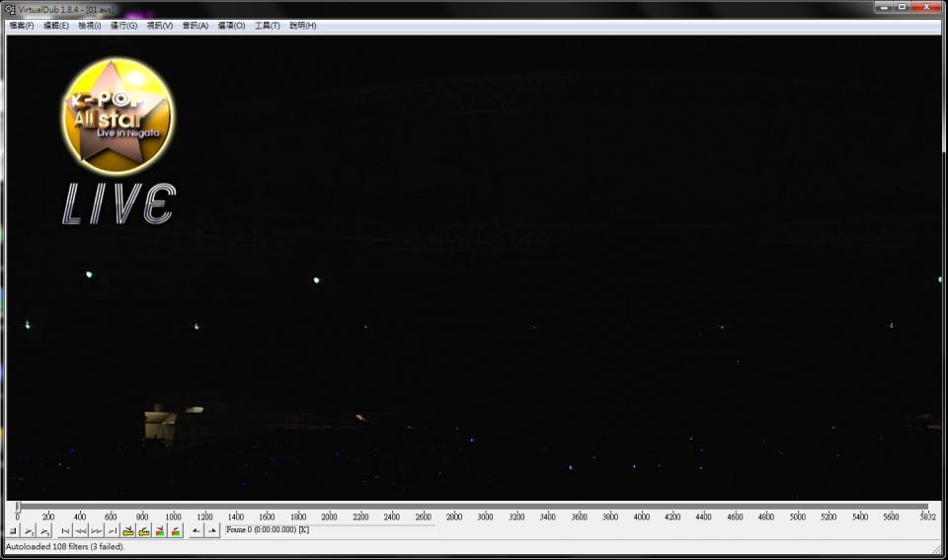Open the 音訊(A) menu
This screenshot has height=560, width=948.
click(196, 26)
